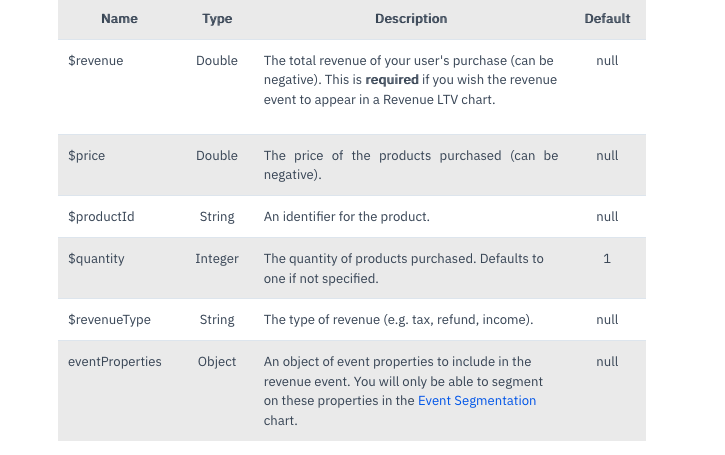Click the null default for $revenue
725x455 pixels.
coord(607,61)
